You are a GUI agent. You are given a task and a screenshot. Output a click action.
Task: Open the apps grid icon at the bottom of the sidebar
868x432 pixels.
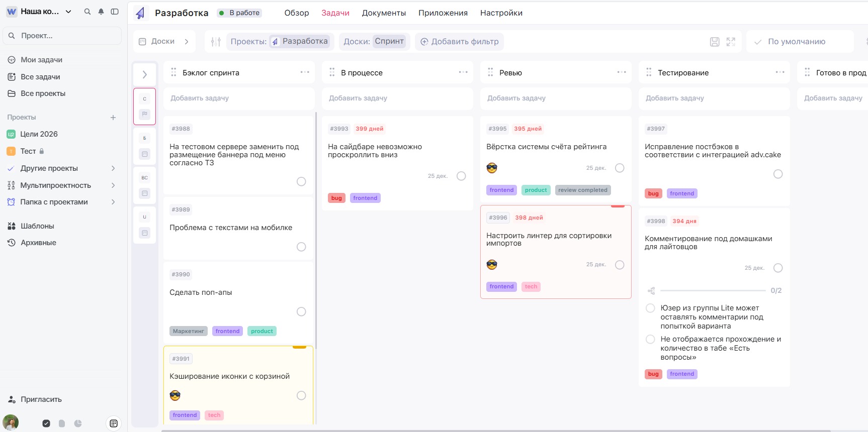(114, 423)
